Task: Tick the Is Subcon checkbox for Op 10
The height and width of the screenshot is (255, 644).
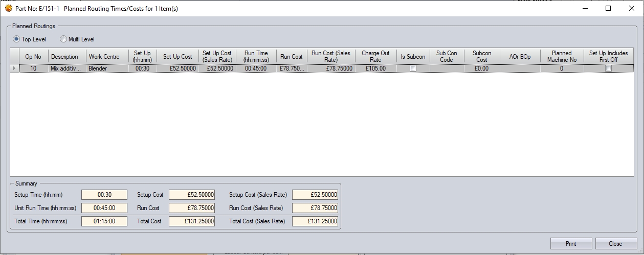Action: pyautogui.click(x=413, y=68)
